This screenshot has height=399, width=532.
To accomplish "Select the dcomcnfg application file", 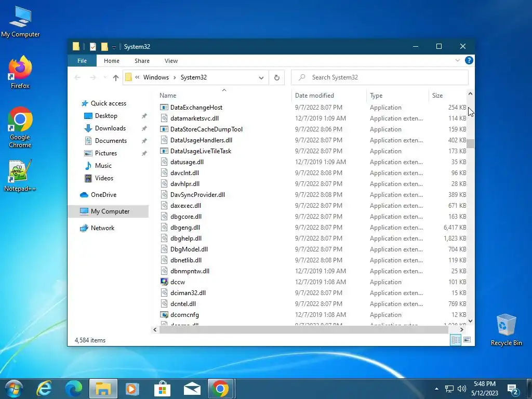I will [x=184, y=315].
